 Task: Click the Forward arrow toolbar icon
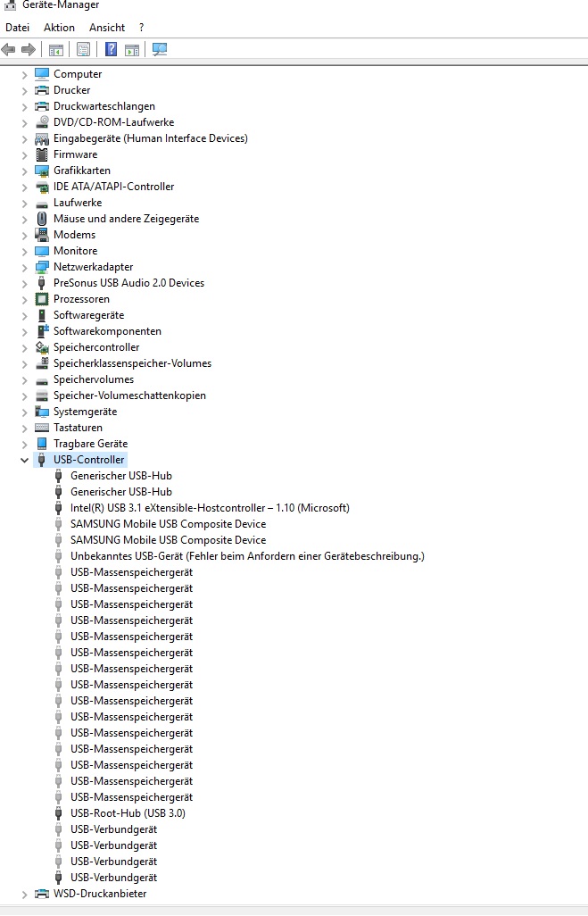tap(28, 50)
